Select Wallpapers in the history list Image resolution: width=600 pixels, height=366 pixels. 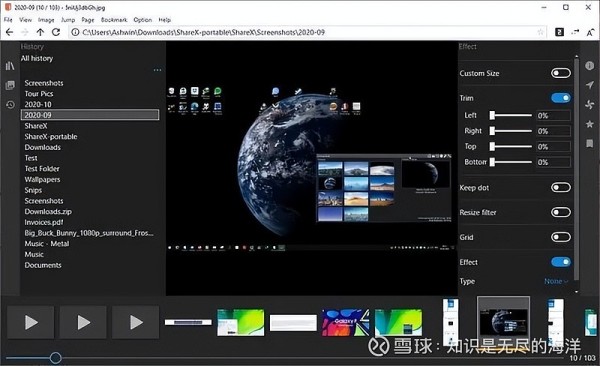tap(42, 180)
